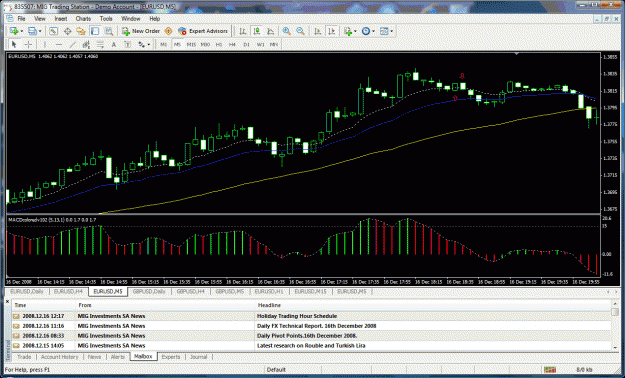
Task: Select the text label 'A' tool
Action: (x=114, y=45)
